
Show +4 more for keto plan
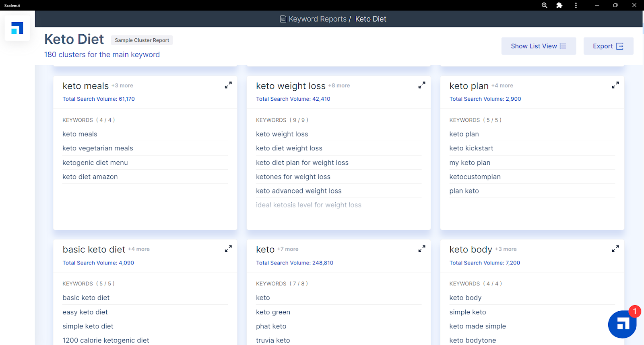pyautogui.click(x=502, y=85)
